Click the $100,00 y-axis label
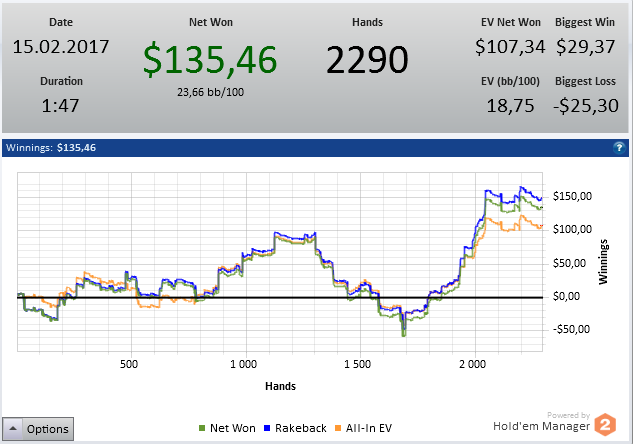Image resolution: width=633 pixels, height=444 pixels. (572, 230)
